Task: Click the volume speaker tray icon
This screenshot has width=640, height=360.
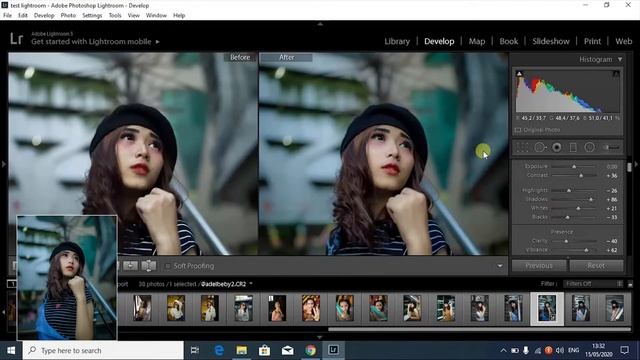Action: tap(560, 350)
